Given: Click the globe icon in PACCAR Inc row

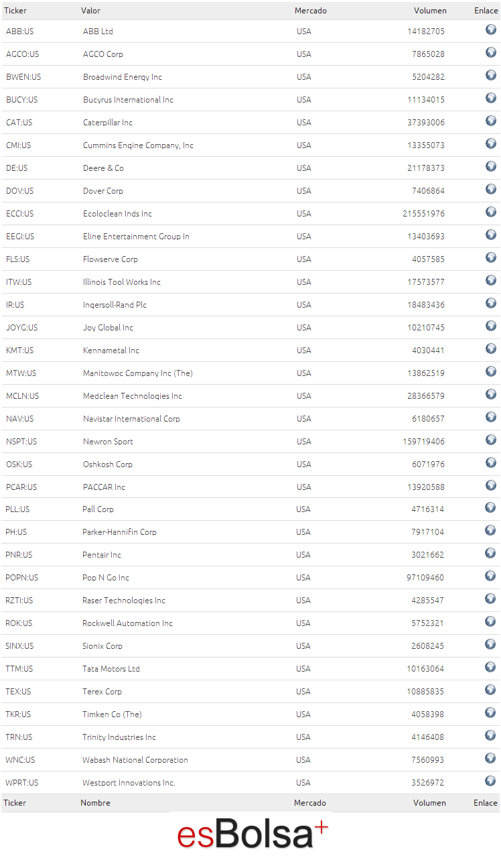Looking at the screenshot, I should (x=491, y=485).
